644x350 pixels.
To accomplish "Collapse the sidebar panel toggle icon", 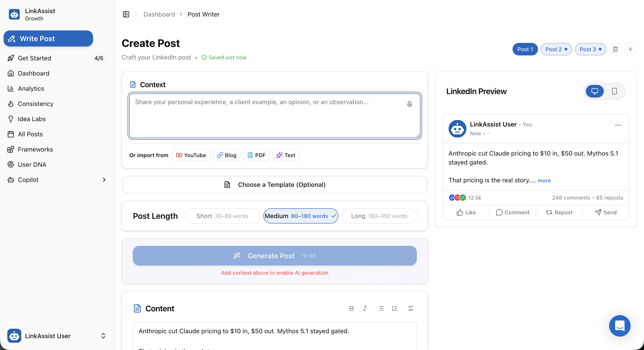I will 126,14.
